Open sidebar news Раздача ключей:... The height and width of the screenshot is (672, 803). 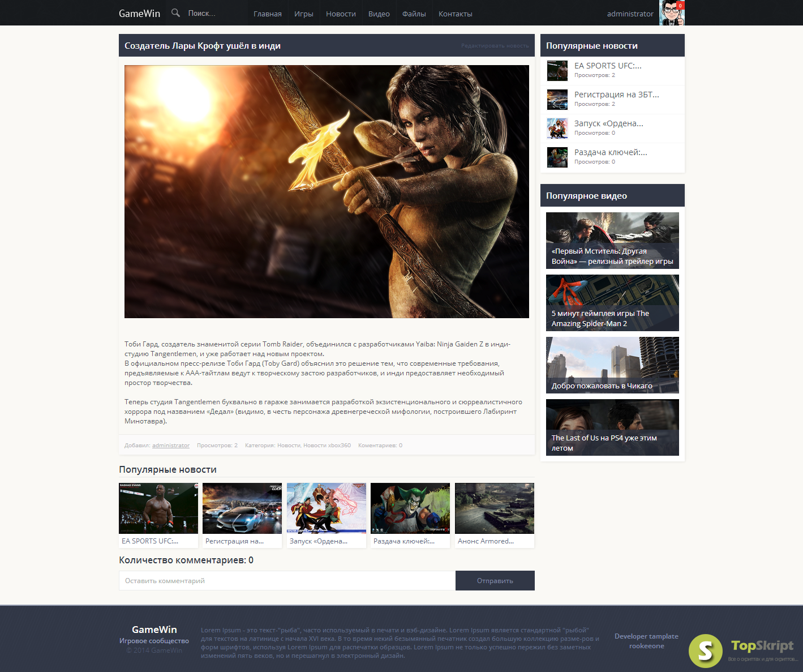tap(611, 152)
